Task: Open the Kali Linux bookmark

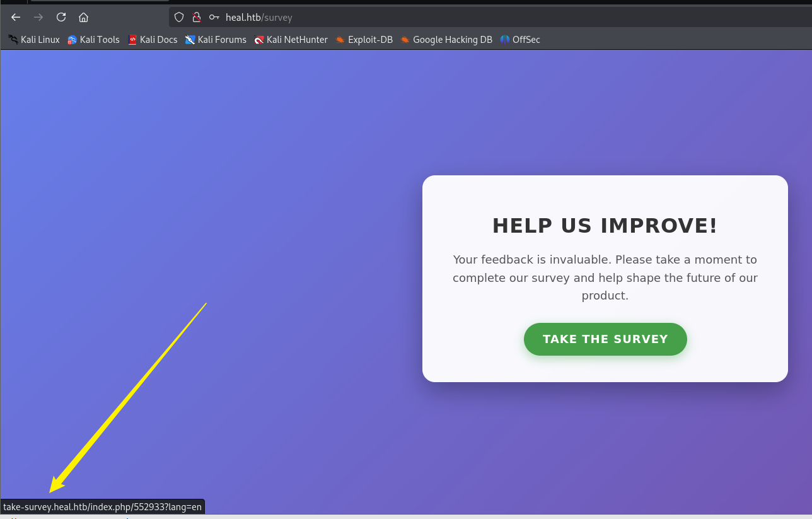Action: [x=34, y=40]
